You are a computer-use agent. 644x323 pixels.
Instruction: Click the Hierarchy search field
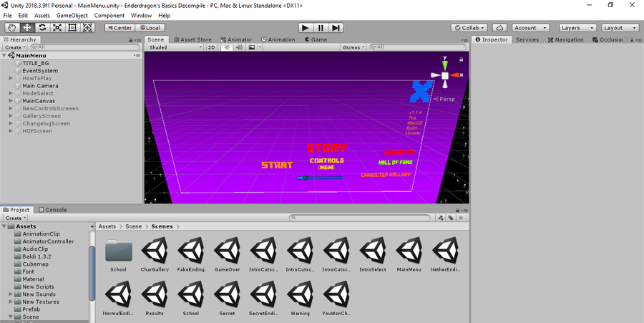(x=85, y=47)
